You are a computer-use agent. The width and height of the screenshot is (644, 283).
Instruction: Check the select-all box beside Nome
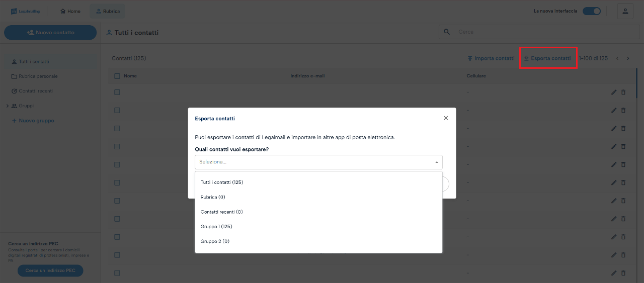(x=117, y=76)
